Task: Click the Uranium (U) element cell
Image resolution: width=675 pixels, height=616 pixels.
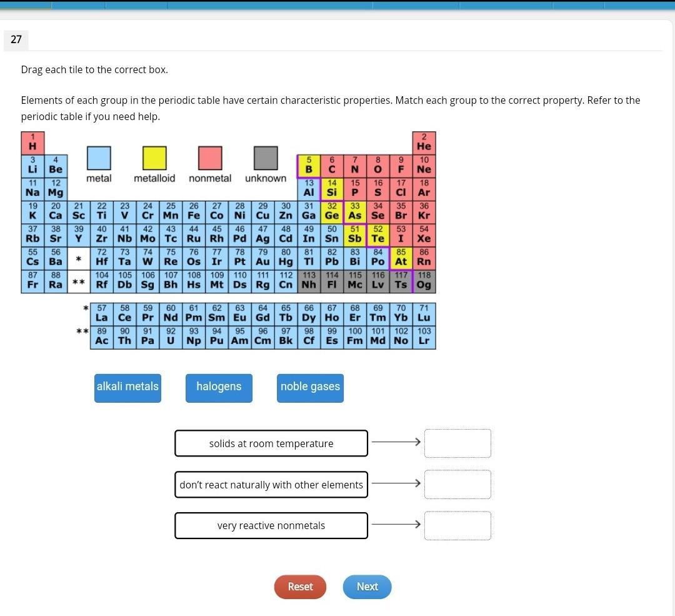Action: coord(171,337)
